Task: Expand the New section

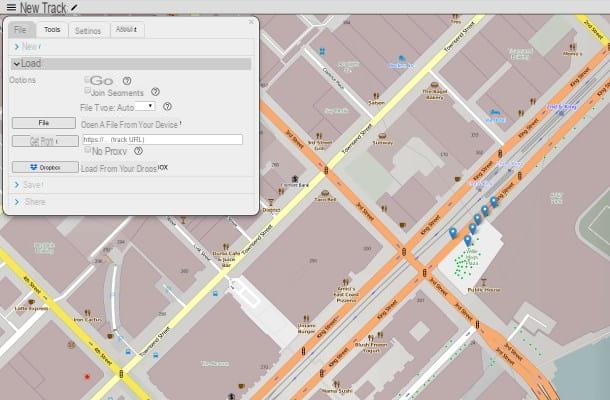Action: tap(131, 47)
